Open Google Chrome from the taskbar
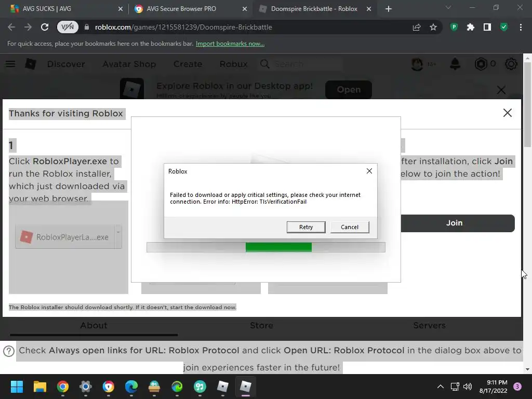Screen dimensions: 532x399 click(63, 387)
